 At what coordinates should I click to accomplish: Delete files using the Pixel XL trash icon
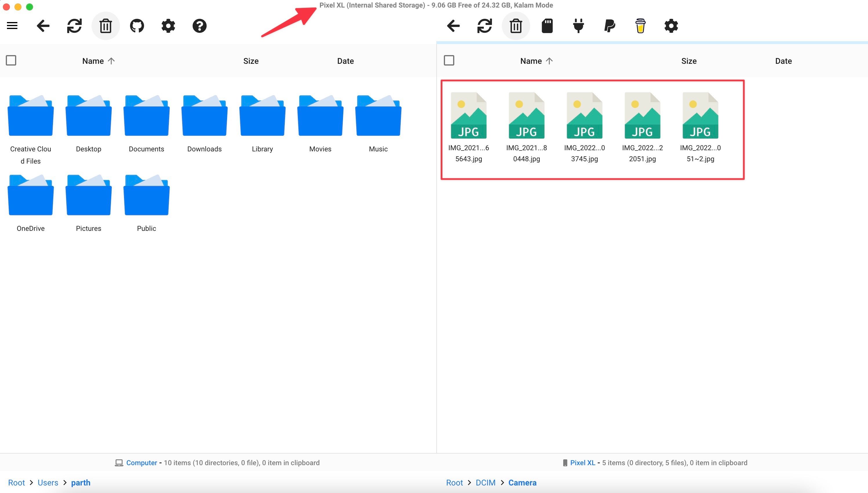[515, 26]
